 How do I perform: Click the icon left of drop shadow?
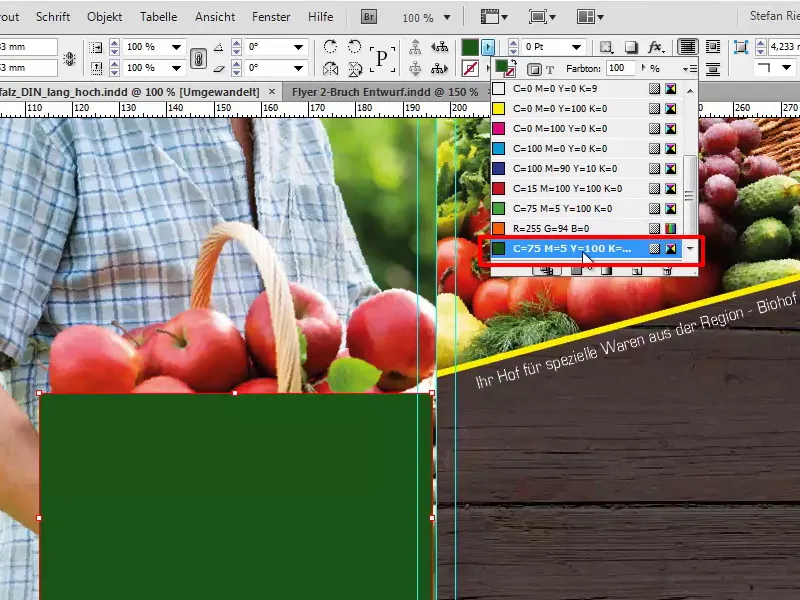[x=606, y=47]
